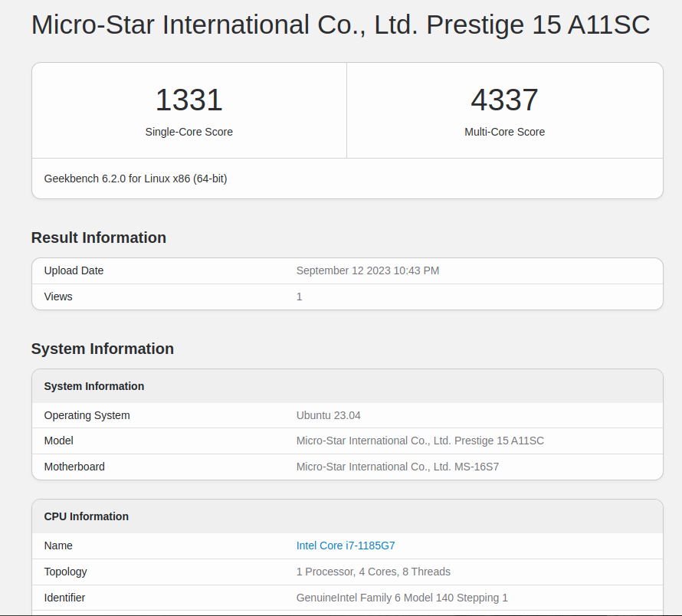Click the Operating System row label
Screen dimensions: 682x616
tap(87, 415)
